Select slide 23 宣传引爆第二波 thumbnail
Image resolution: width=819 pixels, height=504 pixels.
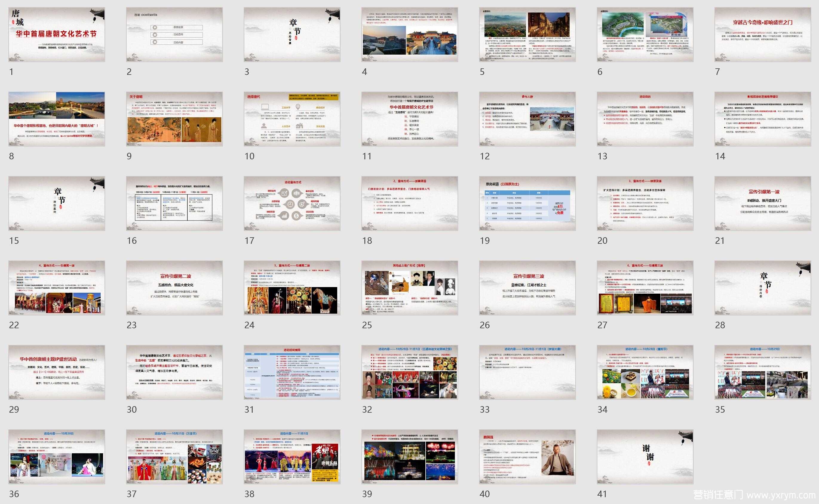[174, 288]
